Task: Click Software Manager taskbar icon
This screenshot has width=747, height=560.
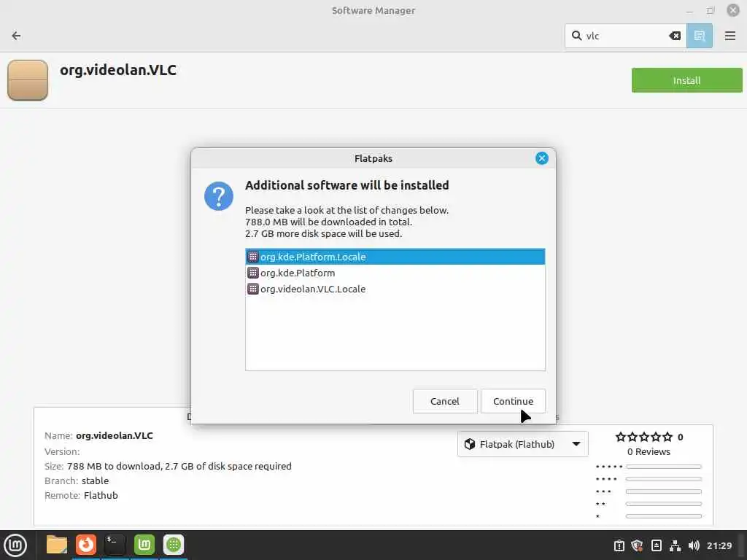Action: (174, 545)
